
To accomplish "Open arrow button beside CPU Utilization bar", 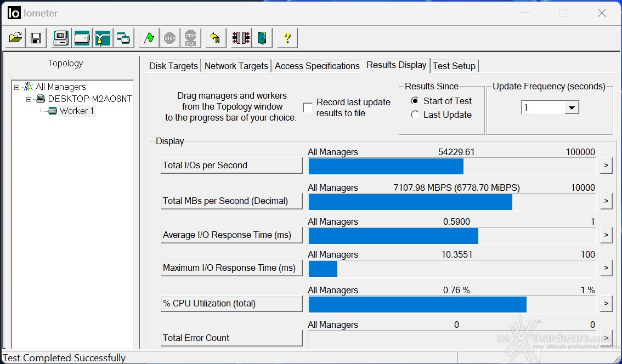I will point(606,304).
